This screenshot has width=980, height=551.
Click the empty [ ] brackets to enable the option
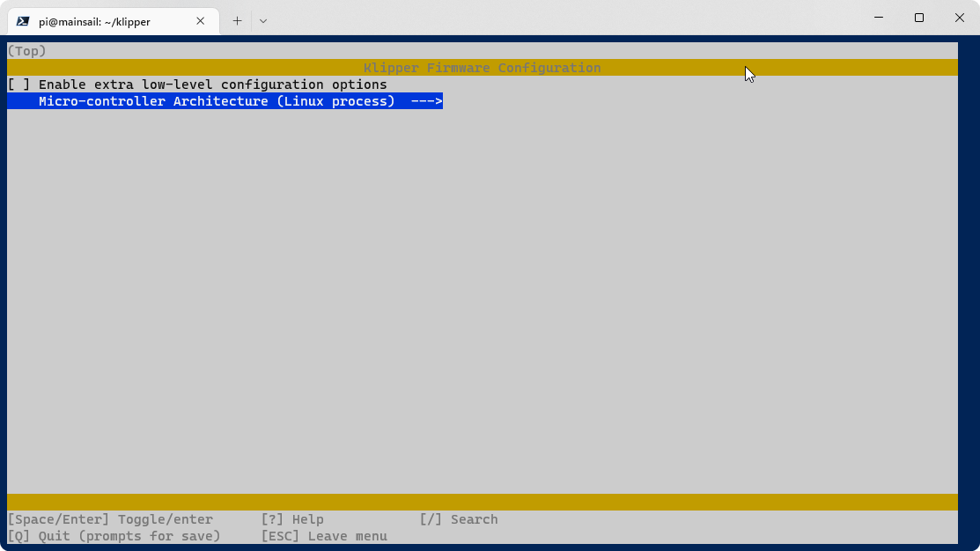pyautogui.click(x=19, y=84)
